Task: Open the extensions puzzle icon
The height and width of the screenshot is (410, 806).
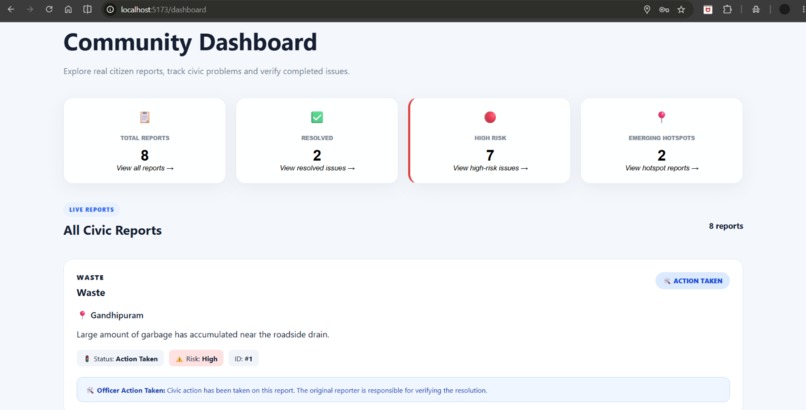Action: 727,9
